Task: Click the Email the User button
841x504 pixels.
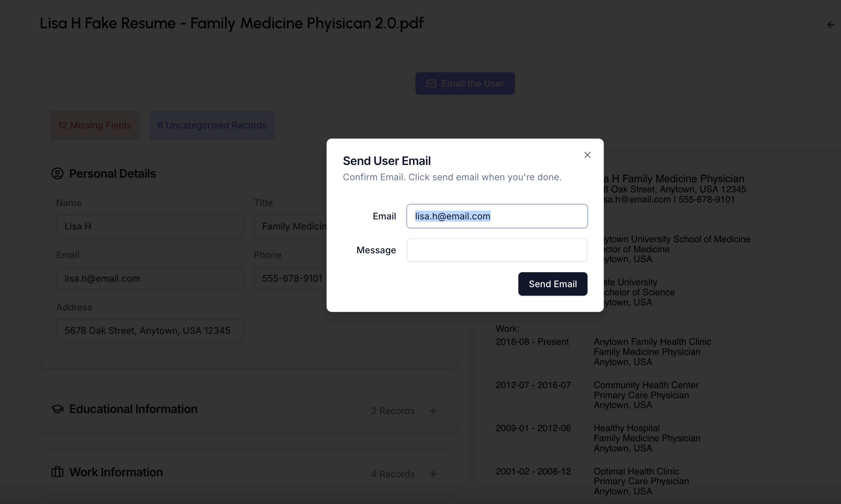Action: tap(465, 83)
